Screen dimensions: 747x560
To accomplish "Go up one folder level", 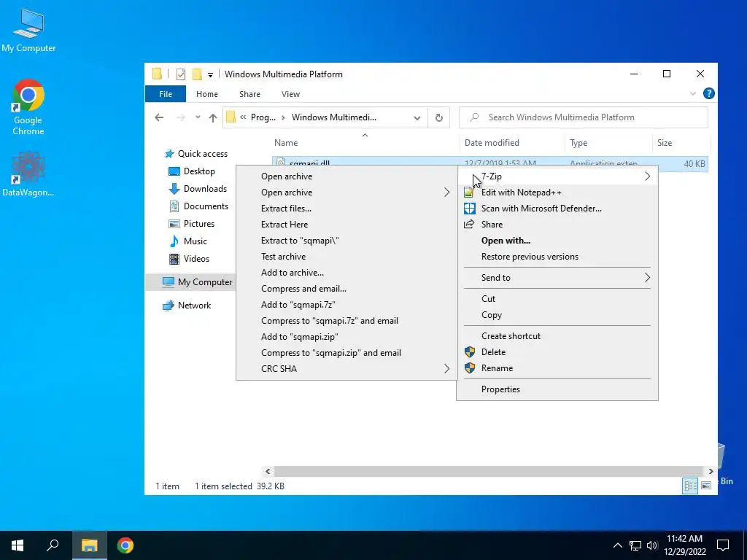I will tap(213, 117).
